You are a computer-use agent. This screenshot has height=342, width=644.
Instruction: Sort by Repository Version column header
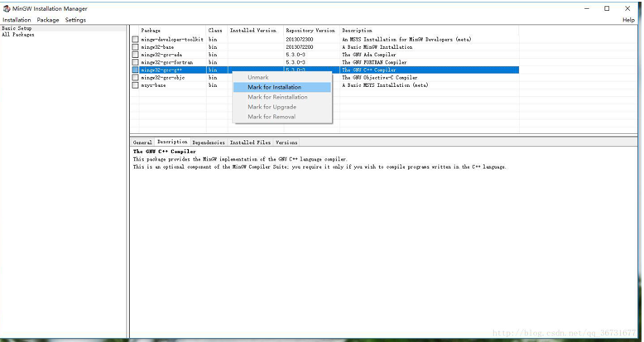point(311,31)
